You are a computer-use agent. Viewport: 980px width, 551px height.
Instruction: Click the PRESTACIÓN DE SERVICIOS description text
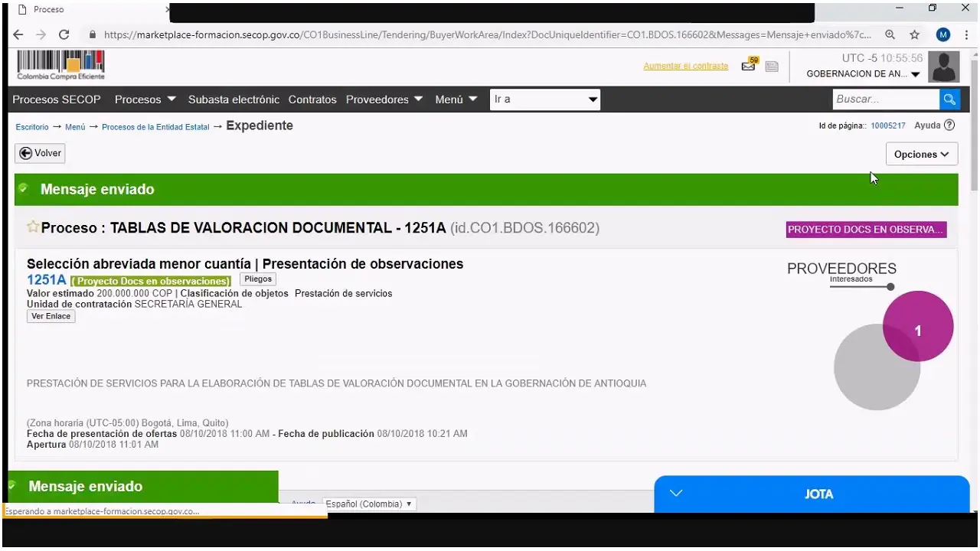[x=336, y=383]
